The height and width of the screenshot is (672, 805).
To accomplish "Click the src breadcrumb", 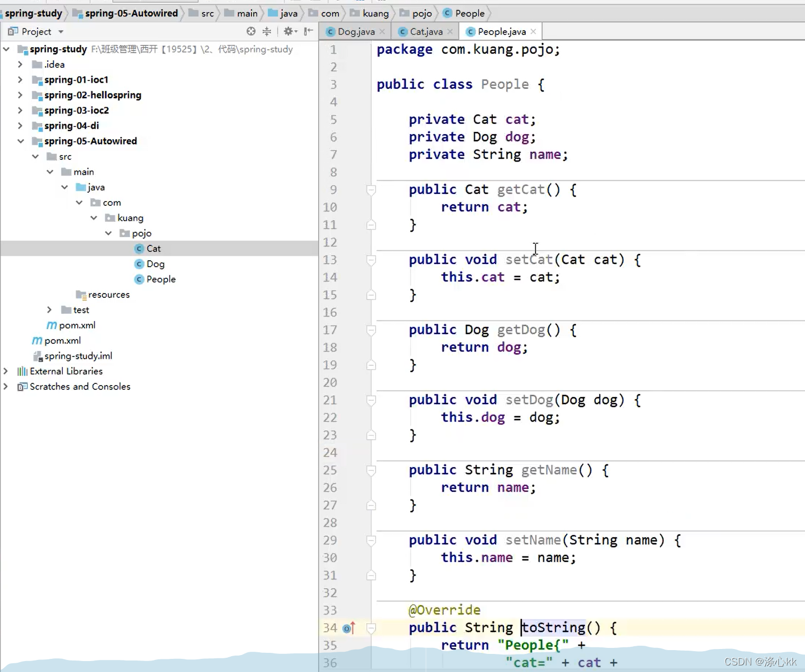I will (202, 13).
